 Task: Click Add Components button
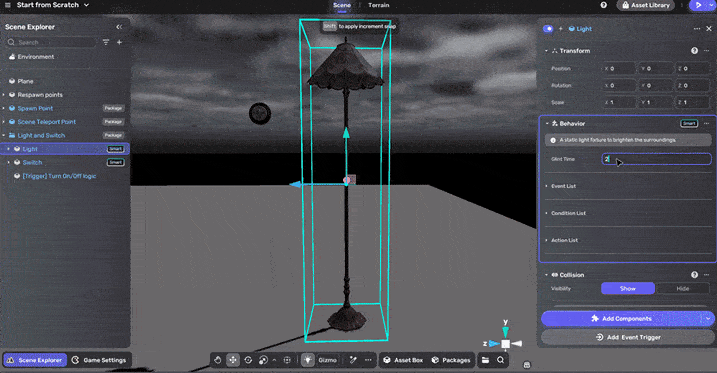click(x=621, y=319)
